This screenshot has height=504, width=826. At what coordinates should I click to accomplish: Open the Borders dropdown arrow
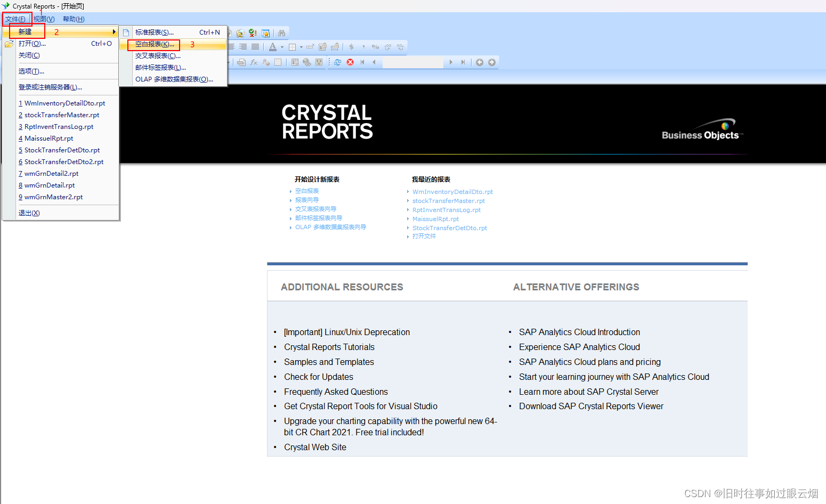pos(301,47)
